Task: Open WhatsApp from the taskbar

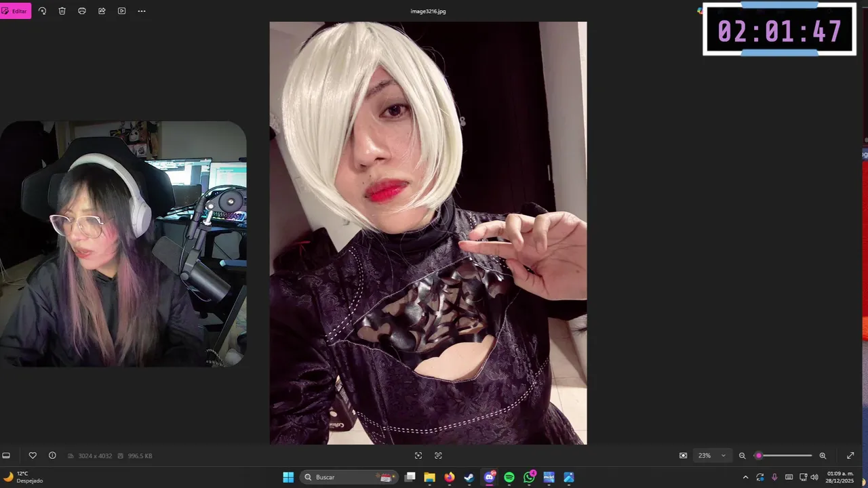Action: (529, 477)
